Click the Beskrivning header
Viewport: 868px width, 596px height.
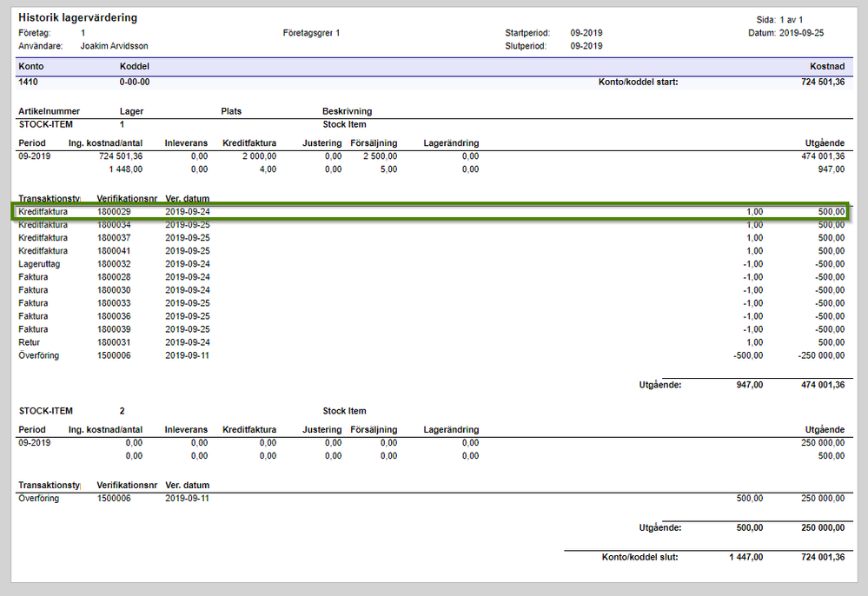click(347, 111)
